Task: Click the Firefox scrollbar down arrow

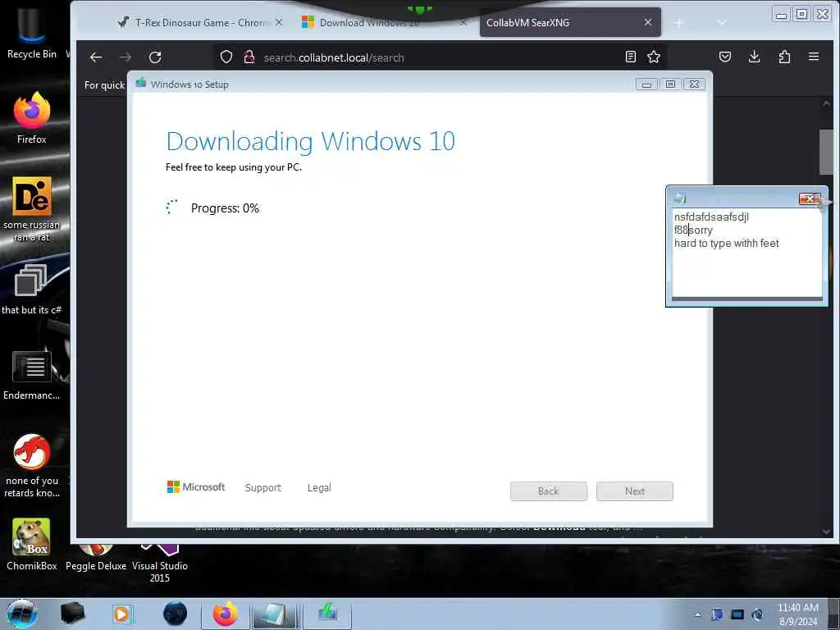Action: point(825,531)
